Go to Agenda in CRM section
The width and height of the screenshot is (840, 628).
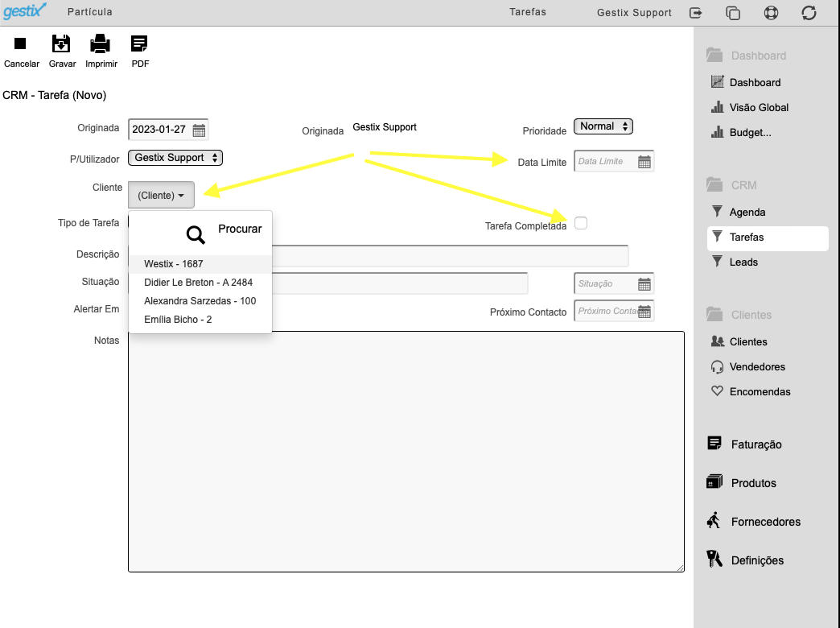[747, 212]
